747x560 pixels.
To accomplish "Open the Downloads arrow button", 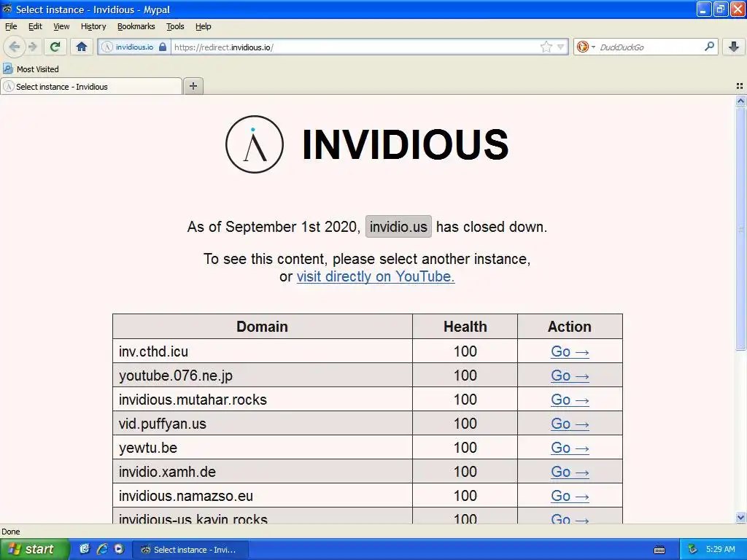I will click(x=734, y=47).
